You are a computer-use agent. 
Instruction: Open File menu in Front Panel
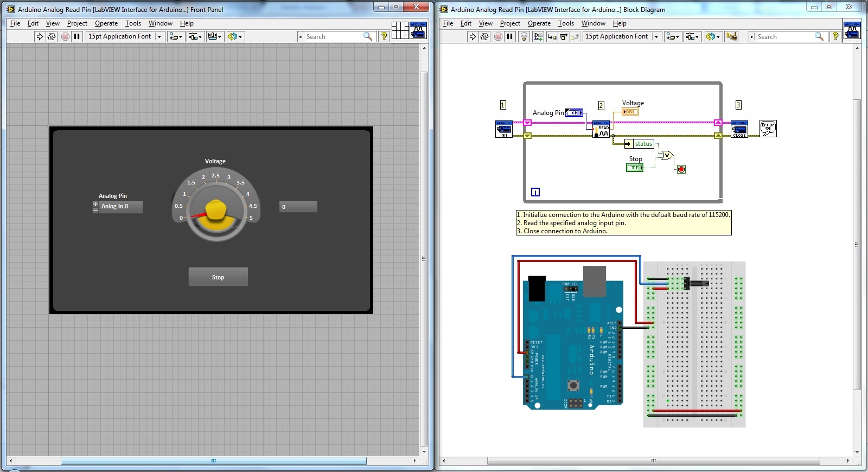(15, 23)
